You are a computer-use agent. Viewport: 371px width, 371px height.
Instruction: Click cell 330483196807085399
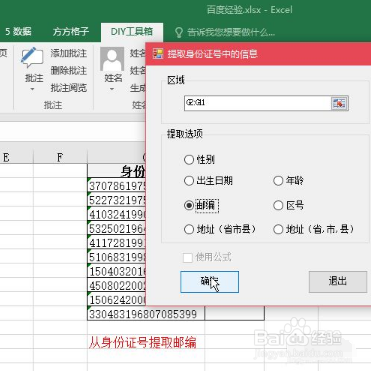coord(146,314)
